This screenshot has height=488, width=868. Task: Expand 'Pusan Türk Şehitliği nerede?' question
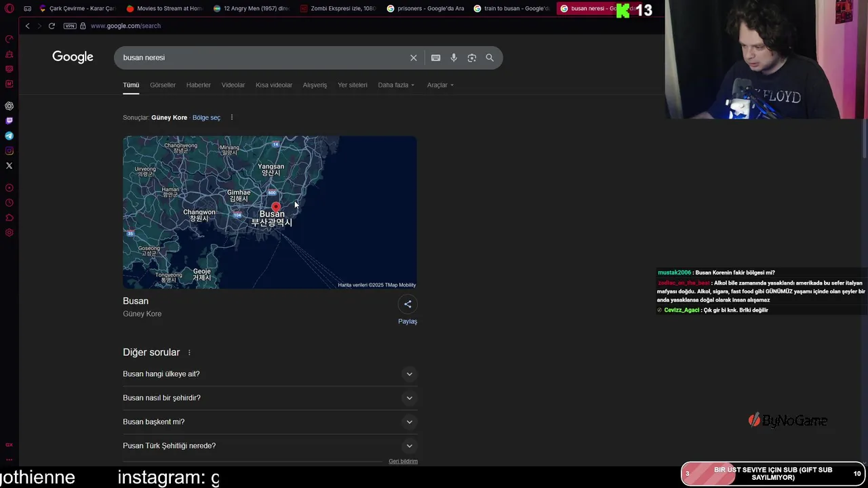(x=270, y=446)
